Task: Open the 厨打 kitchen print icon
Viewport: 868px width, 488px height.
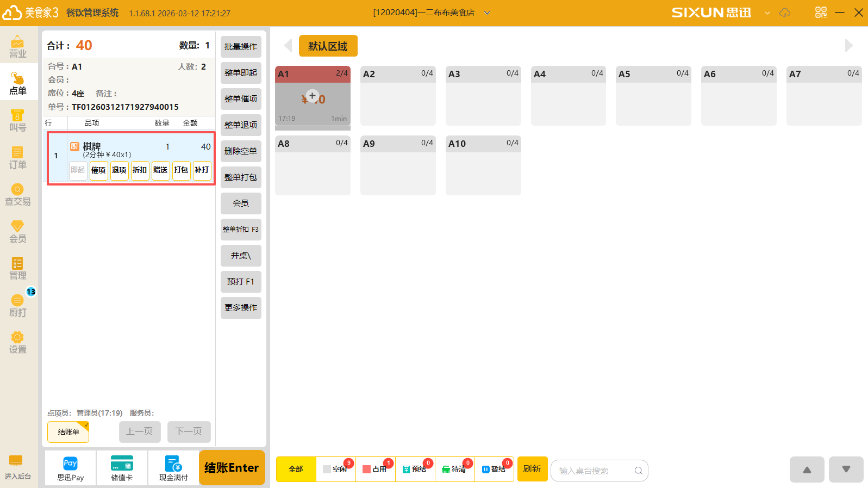Action: pos(17,305)
